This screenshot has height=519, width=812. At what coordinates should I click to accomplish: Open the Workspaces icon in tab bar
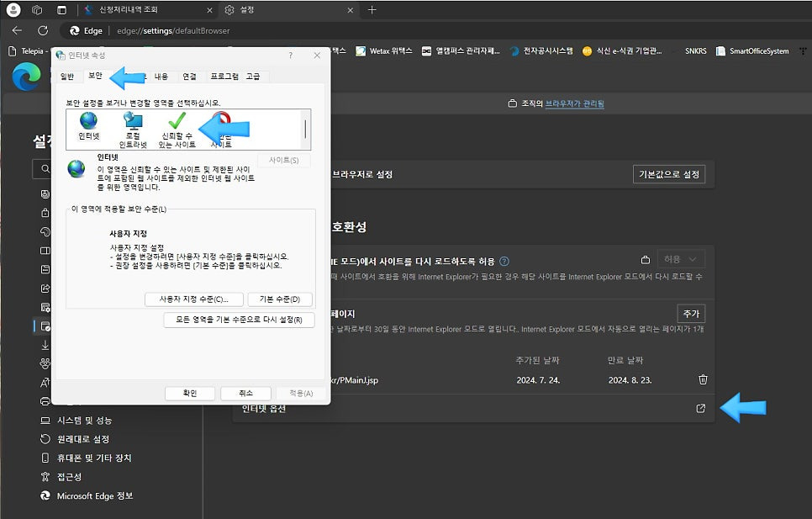37,10
